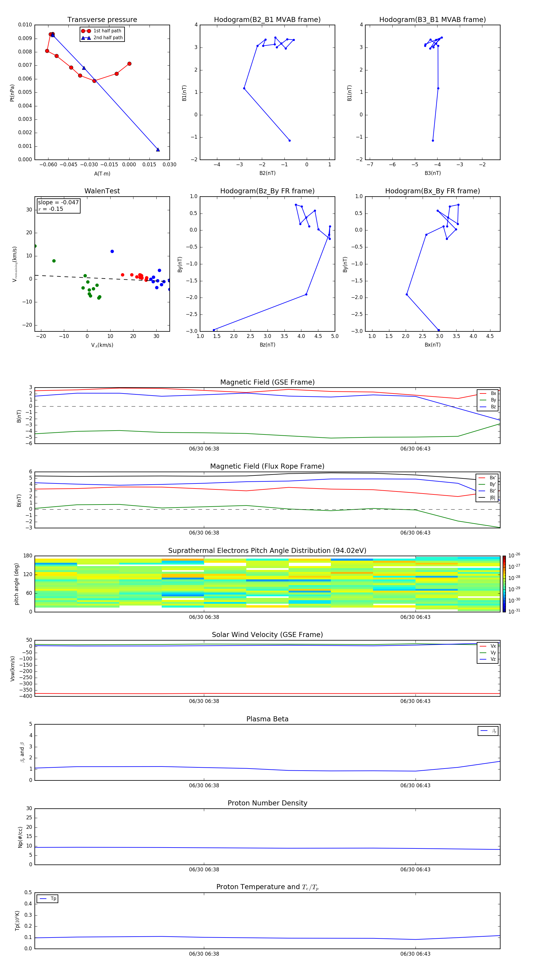Viewport: 535px width, 980px height.
Task: Select the "Proton Temperature and Te/Tp" title
Action: pyautogui.click(x=267, y=887)
